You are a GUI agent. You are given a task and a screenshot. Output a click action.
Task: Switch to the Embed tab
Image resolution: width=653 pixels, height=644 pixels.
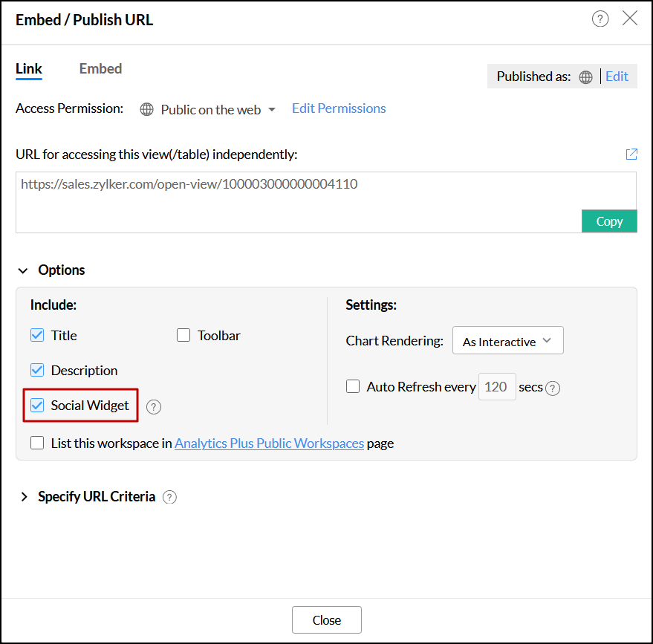100,68
